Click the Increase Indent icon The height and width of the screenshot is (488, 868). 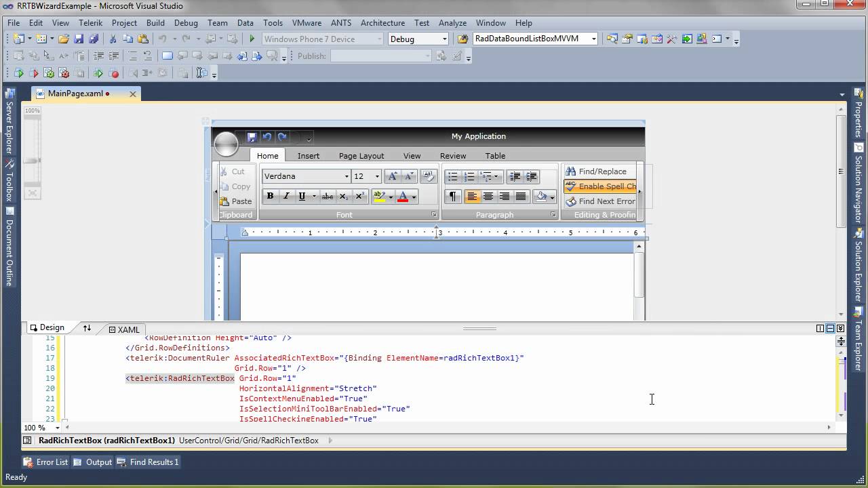532,176
